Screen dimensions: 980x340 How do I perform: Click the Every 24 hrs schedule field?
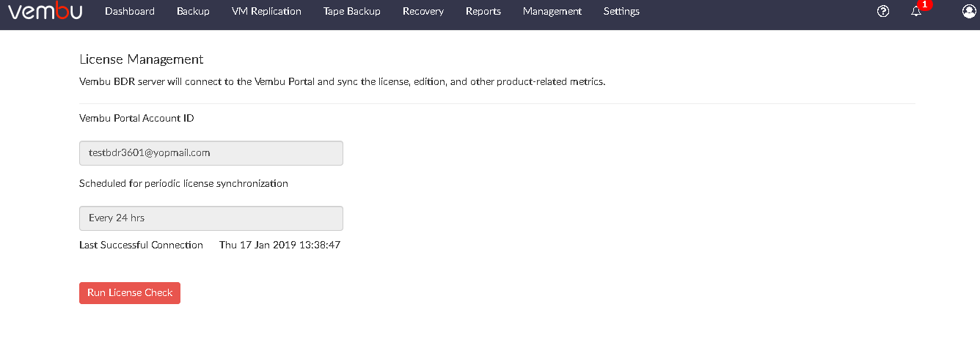click(211, 218)
